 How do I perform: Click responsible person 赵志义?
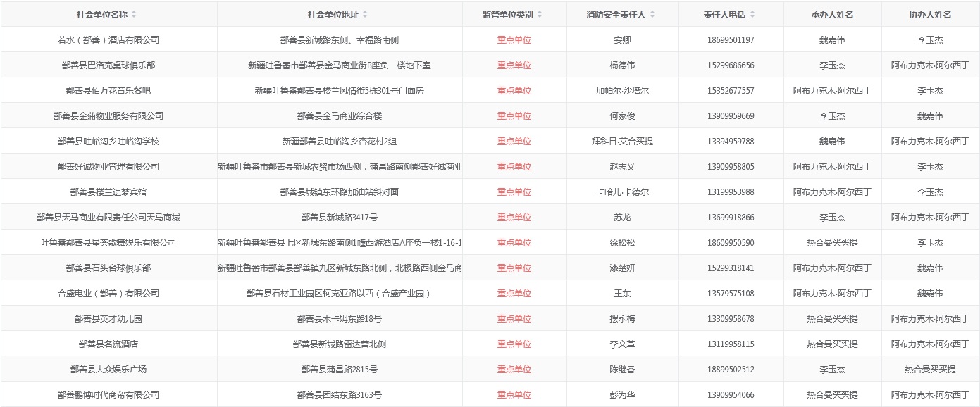pos(622,167)
